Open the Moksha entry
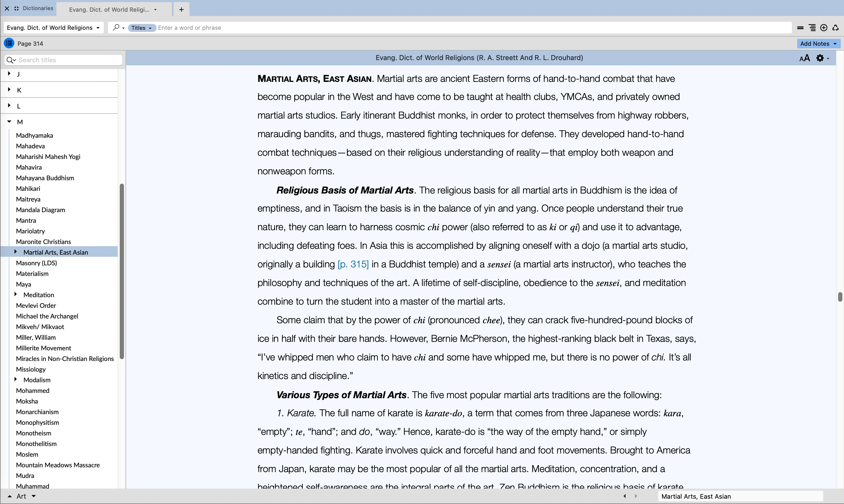The width and height of the screenshot is (844, 504). click(27, 401)
